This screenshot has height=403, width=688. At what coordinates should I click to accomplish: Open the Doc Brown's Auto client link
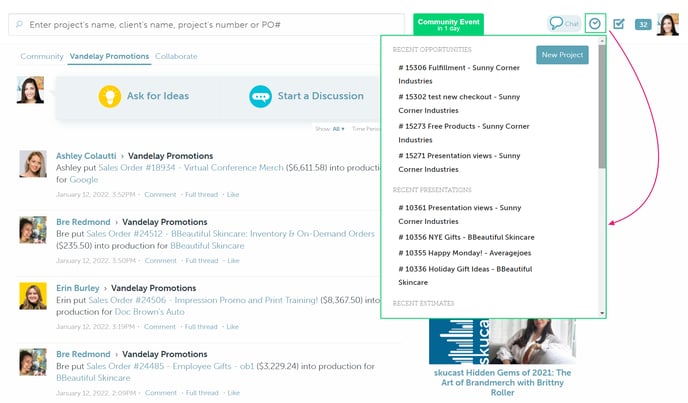click(149, 312)
